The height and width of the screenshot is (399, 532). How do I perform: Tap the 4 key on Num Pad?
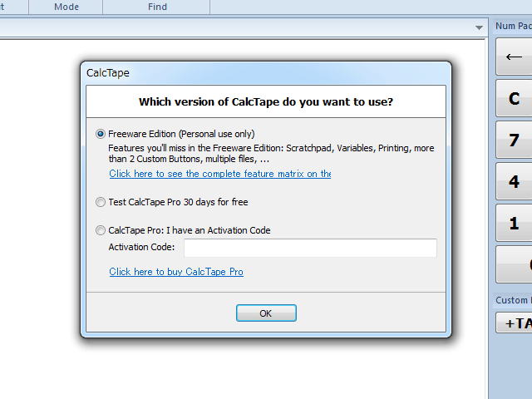point(514,181)
